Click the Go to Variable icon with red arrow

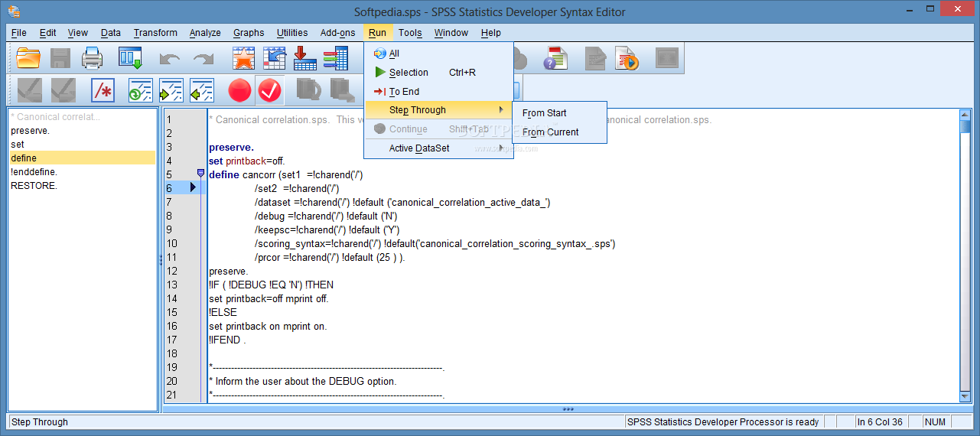(305, 58)
